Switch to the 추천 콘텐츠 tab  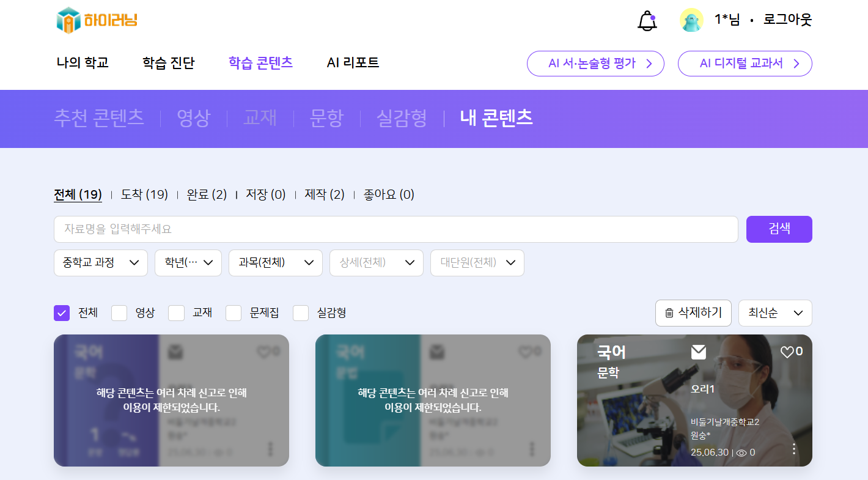tap(99, 118)
